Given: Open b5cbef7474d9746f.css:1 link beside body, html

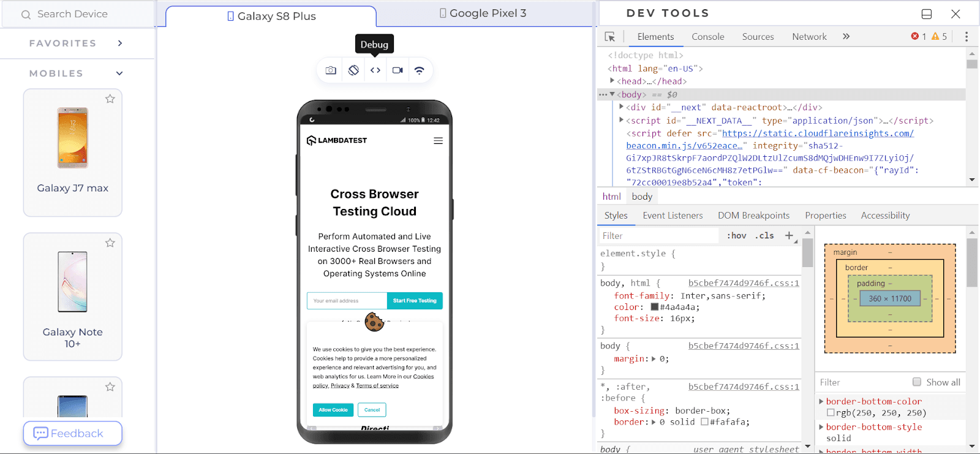Looking at the screenshot, I should pos(744,283).
